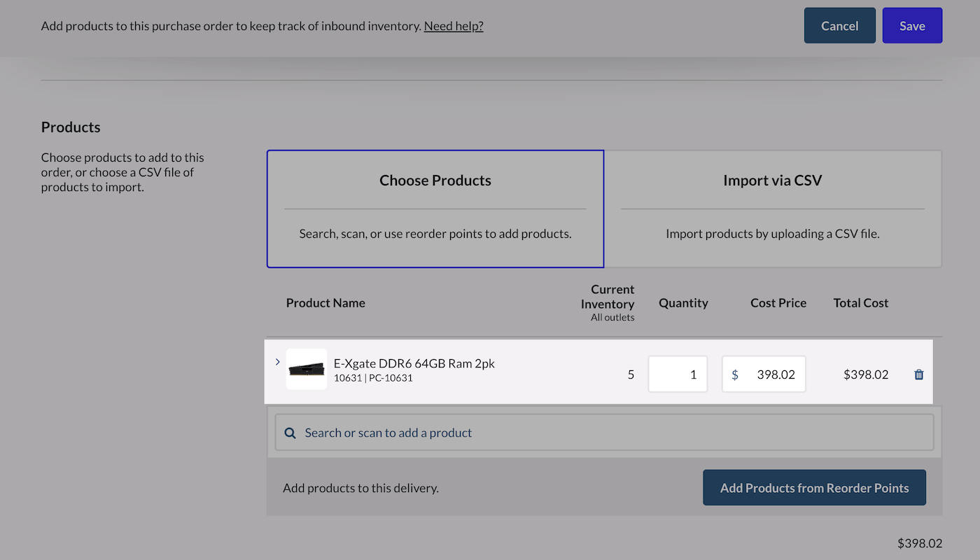Click the row's $398.02 total cost
This screenshot has height=560, width=980.
coord(866,374)
